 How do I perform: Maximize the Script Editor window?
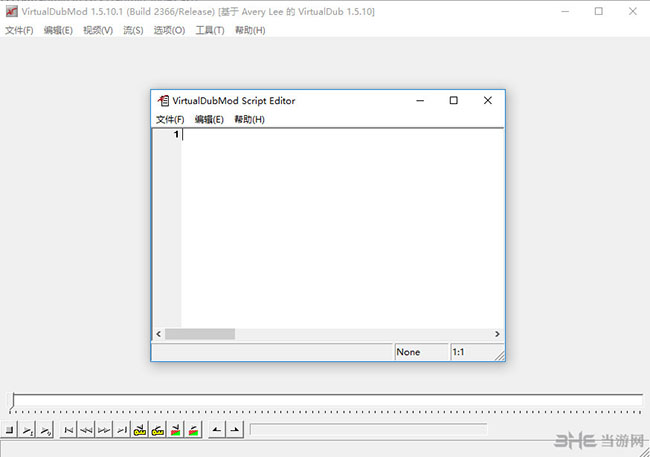(454, 100)
